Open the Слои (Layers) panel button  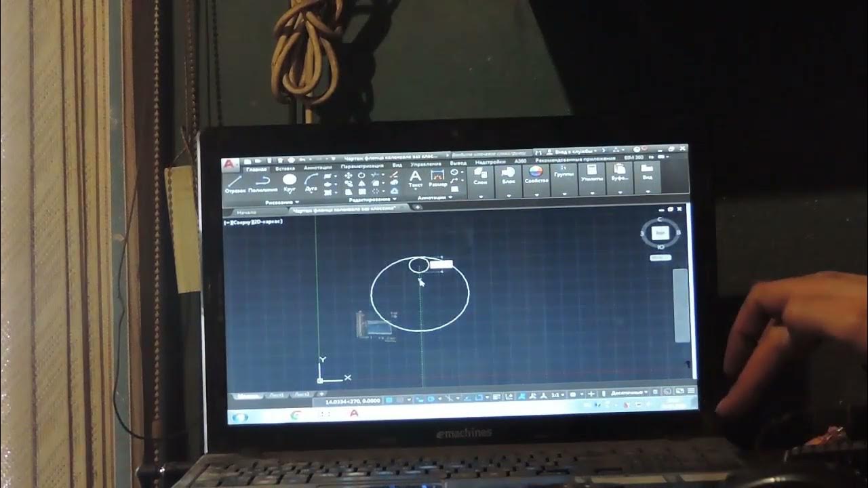pyautogui.click(x=480, y=176)
